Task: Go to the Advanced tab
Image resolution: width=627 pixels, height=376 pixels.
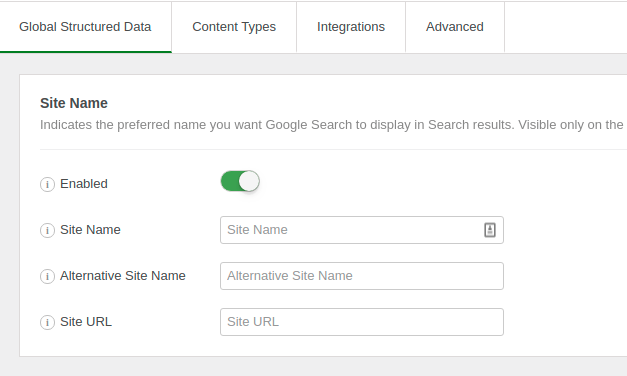Action: 455,27
